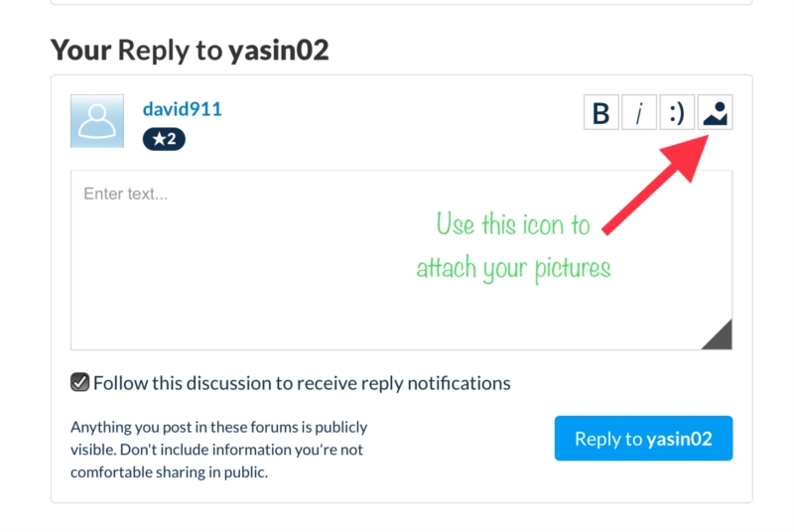Submit with the Reply to yasin02 button

[x=643, y=439]
